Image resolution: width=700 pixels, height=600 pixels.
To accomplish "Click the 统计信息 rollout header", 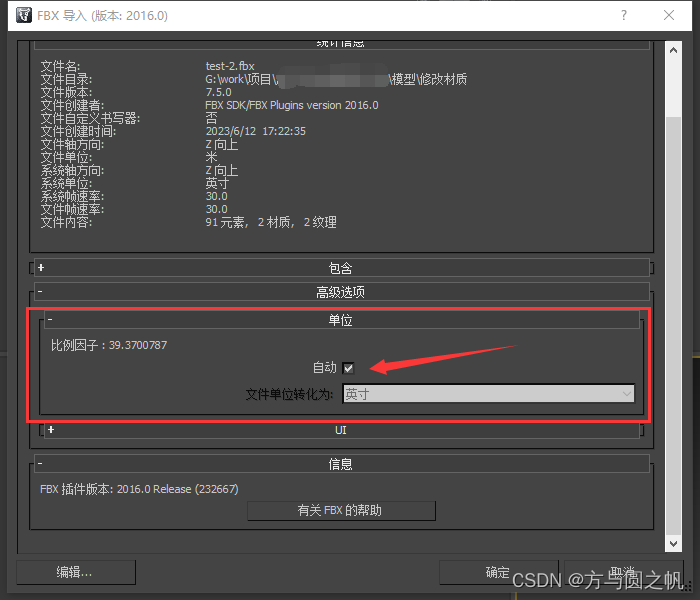I will pyautogui.click(x=340, y=43).
